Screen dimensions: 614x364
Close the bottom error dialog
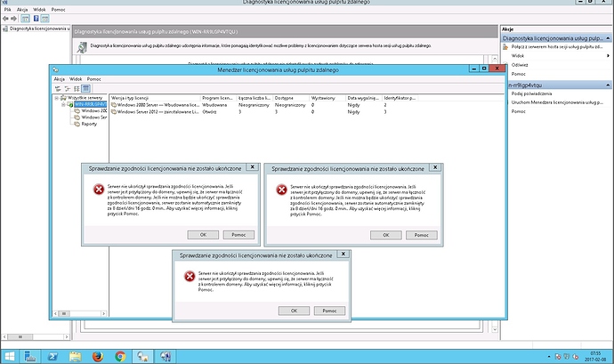coord(343,254)
